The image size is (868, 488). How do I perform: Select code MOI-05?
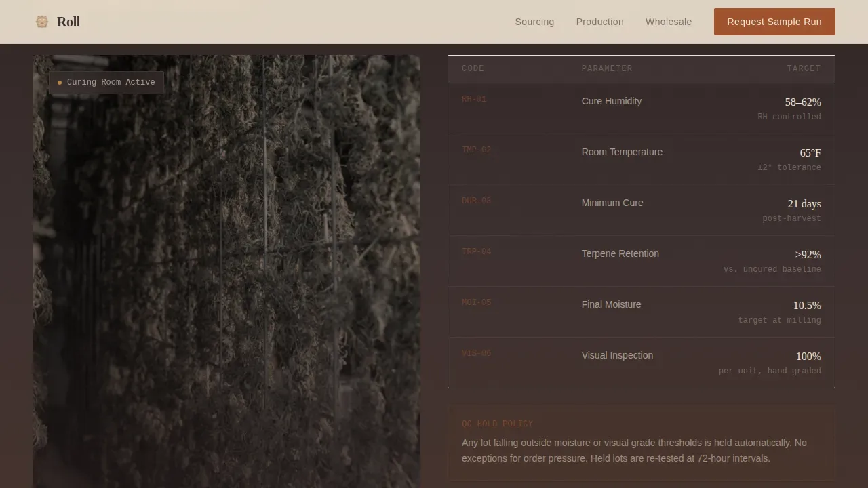tap(476, 302)
